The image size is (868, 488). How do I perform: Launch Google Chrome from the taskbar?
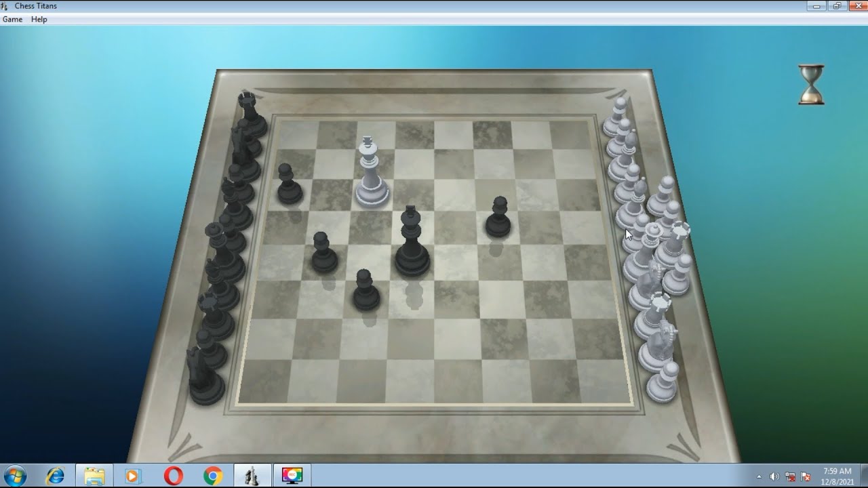pyautogui.click(x=212, y=476)
